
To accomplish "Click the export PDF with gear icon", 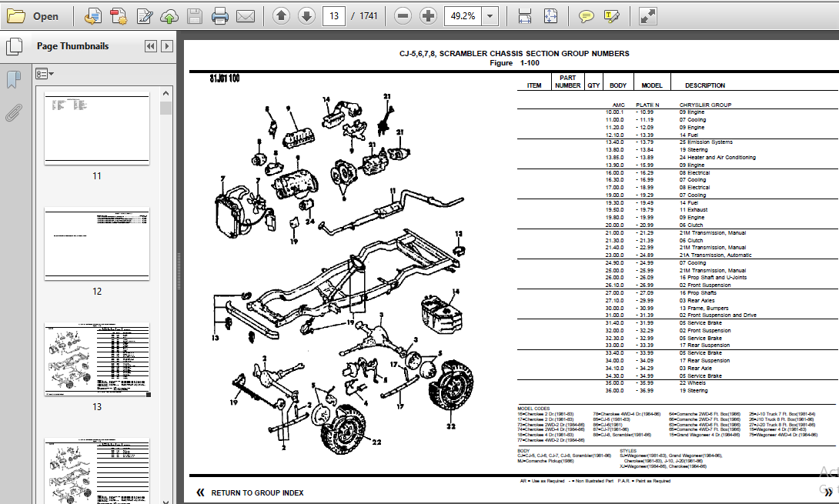I will pos(119,16).
